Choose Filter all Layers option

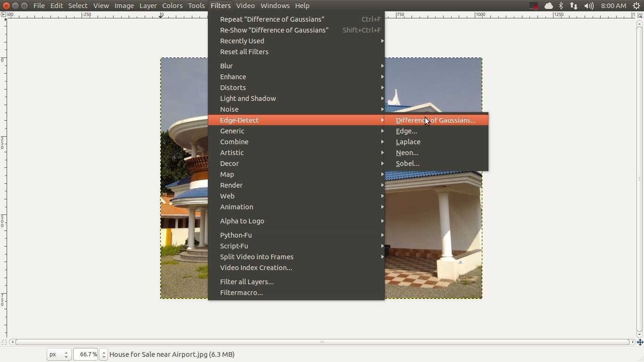tap(247, 281)
